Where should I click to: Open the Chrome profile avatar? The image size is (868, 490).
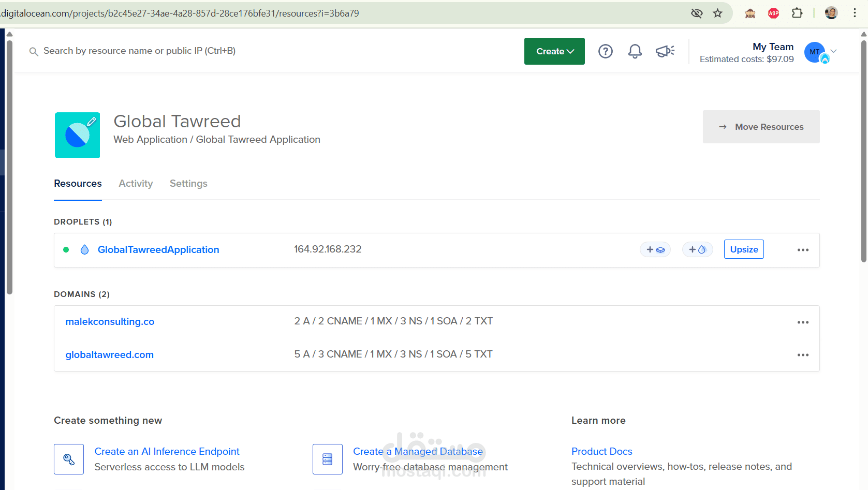pos(831,13)
